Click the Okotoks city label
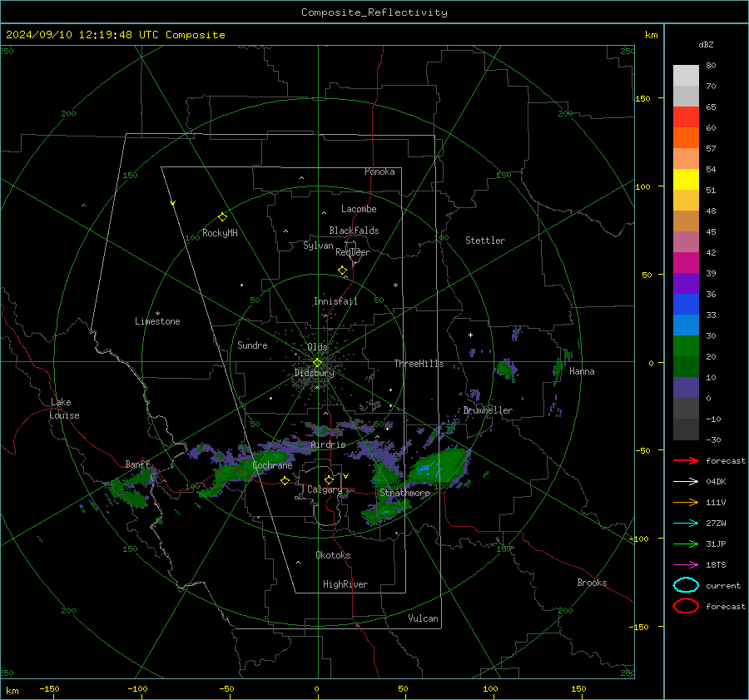This screenshot has width=749, height=700. click(333, 555)
